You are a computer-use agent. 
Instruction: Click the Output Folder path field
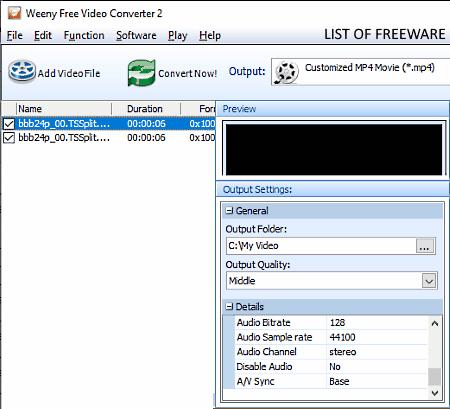(321, 246)
